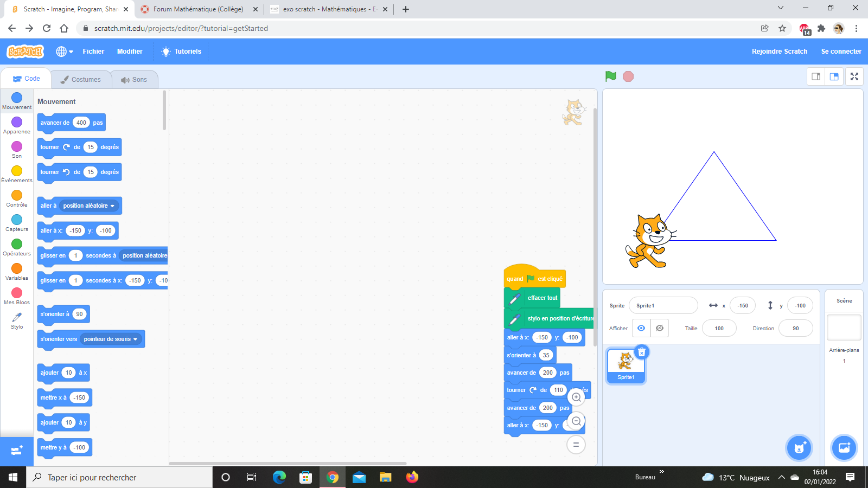Hide the sprite with crossed-eye icon
Screen dimensions: 868x488
click(x=660, y=328)
